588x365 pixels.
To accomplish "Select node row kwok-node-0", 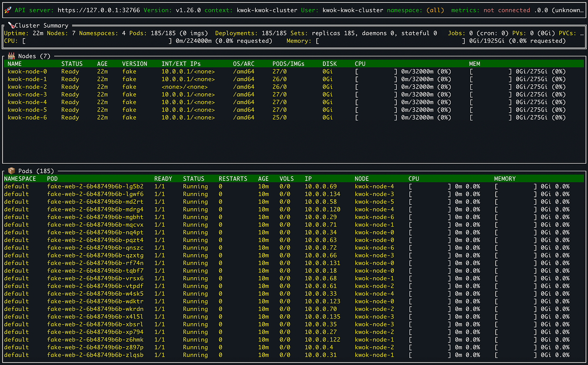I will (294, 72).
